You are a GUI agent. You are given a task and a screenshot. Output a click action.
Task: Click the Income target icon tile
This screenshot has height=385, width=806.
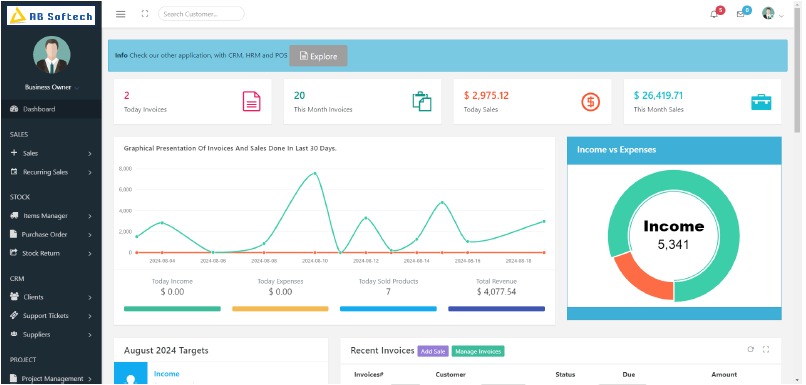[x=131, y=373]
